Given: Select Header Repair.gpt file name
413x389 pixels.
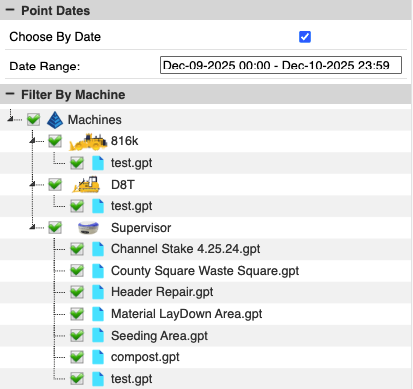Looking at the screenshot, I should pyautogui.click(x=162, y=292).
